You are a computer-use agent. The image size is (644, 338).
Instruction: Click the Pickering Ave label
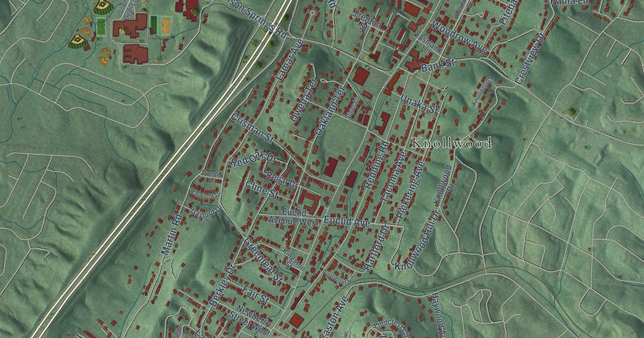411,189
